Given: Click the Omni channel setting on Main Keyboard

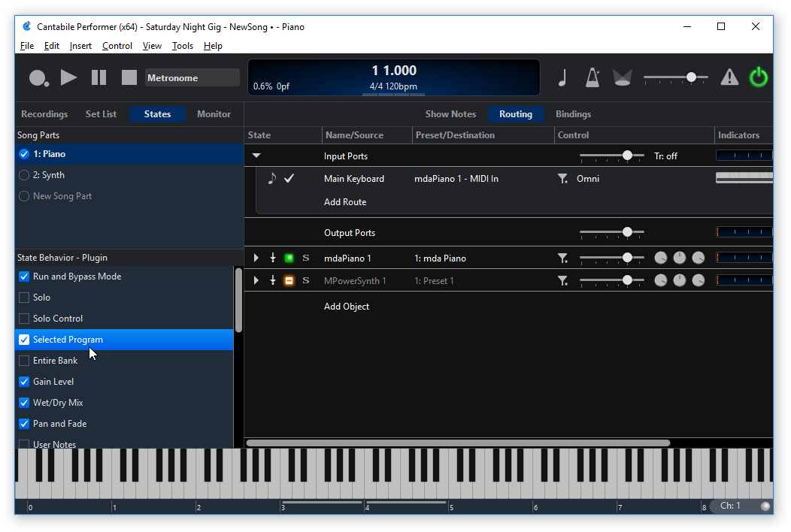Looking at the screenshot, I should pyautogui.click(x=588, y=179).
